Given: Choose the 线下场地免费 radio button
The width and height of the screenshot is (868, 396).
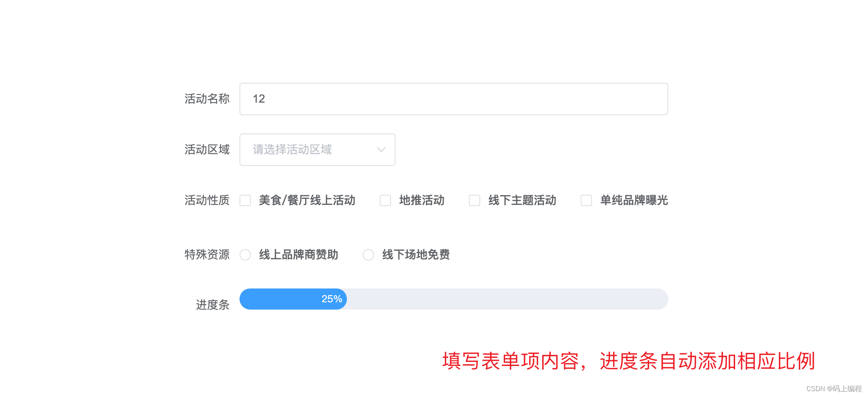Looking at the screenshot, I should click(368, 255).
